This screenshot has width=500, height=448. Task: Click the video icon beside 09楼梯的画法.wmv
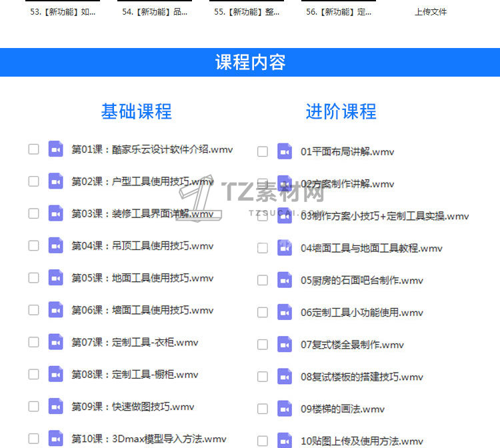pos(285,409)
